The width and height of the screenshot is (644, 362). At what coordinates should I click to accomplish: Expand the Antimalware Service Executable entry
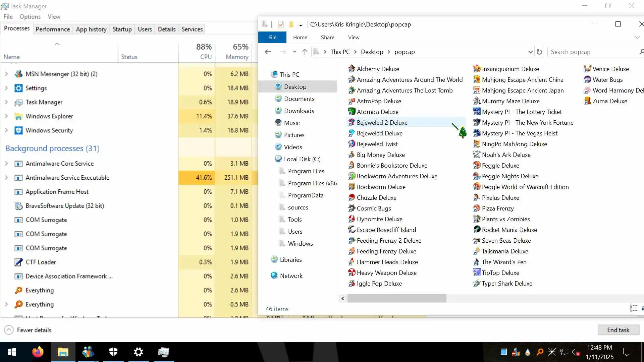click(6, 178)
